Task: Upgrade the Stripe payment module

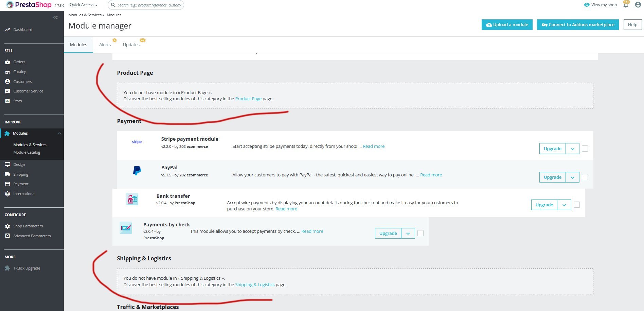Action: click(x=552, y=149)
